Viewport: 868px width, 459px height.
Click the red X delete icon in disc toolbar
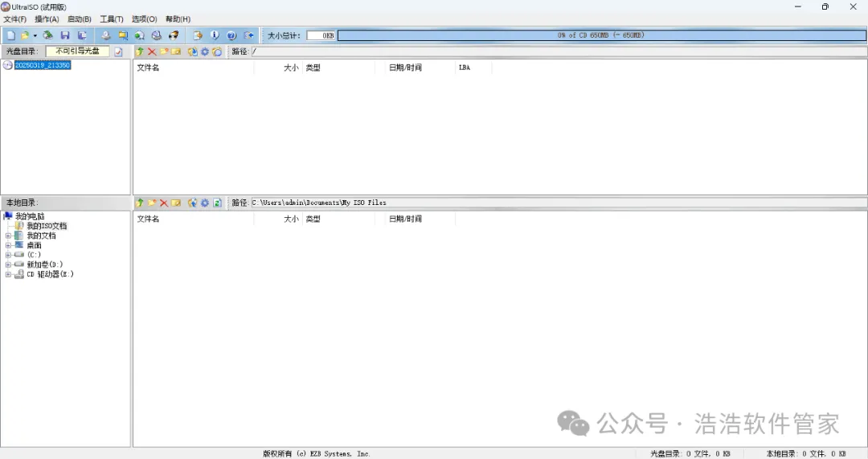tap(152, 51)
